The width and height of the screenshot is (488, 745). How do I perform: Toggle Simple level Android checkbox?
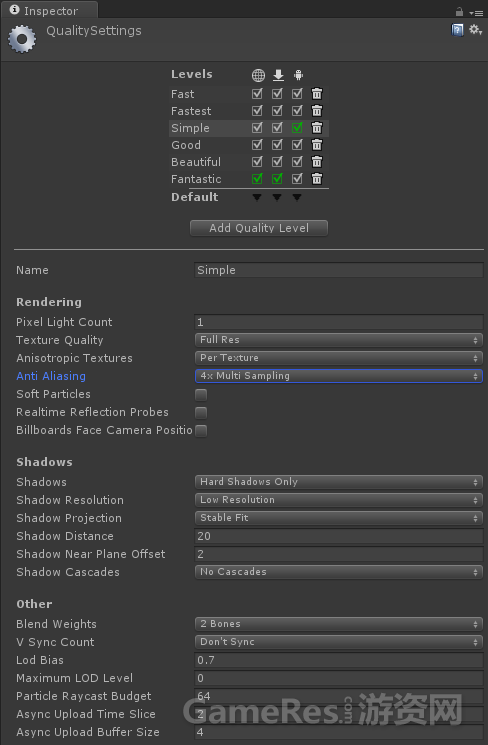point(297,128)
